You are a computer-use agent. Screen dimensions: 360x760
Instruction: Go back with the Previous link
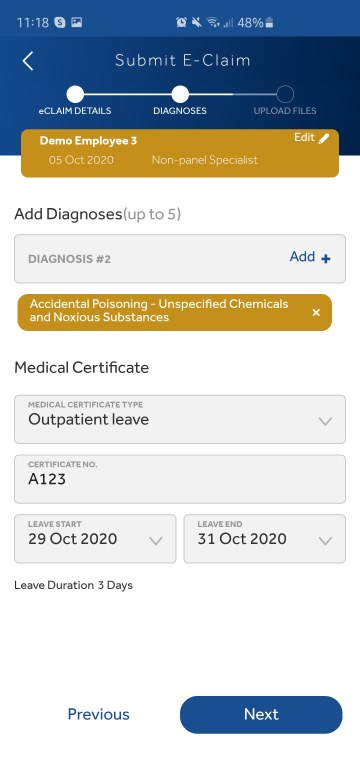98,714
